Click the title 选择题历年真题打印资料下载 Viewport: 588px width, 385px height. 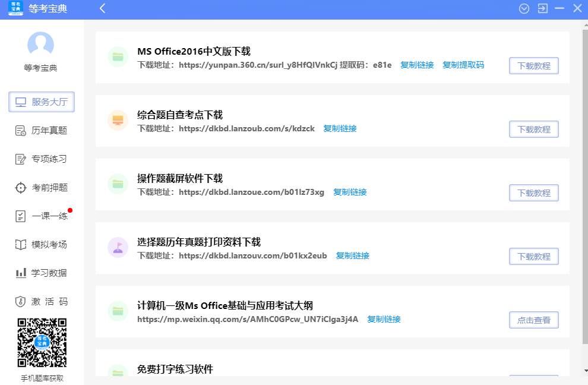pyautogui.click(x=199, y=242)
